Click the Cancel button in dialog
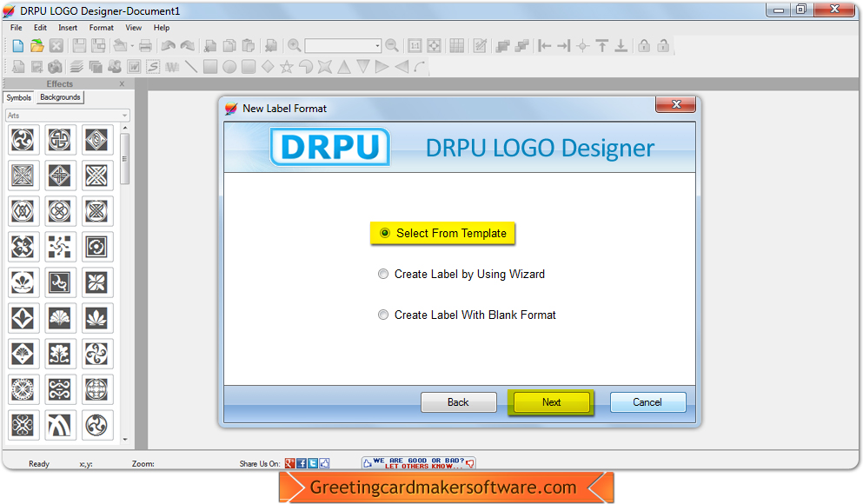The image size is (863, 504). [647, 402]
